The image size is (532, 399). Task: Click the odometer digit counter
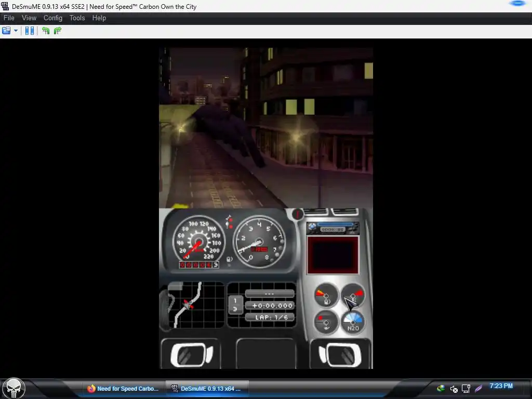199,264
